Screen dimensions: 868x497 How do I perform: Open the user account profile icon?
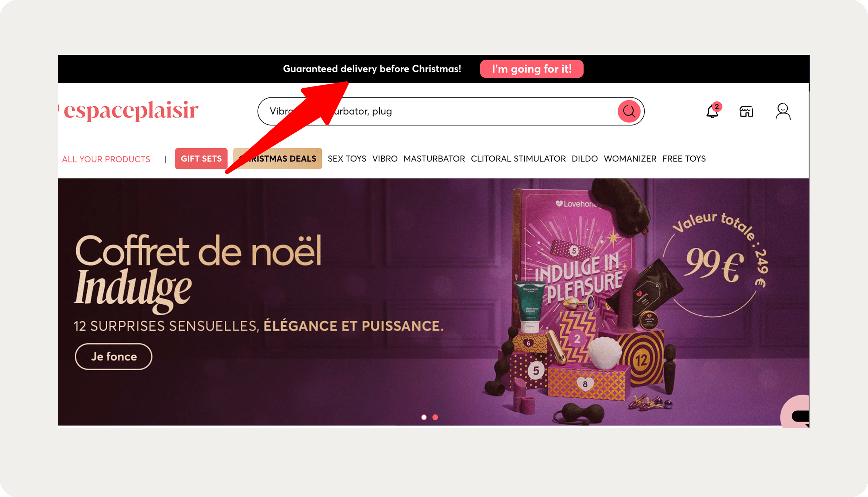783,111
